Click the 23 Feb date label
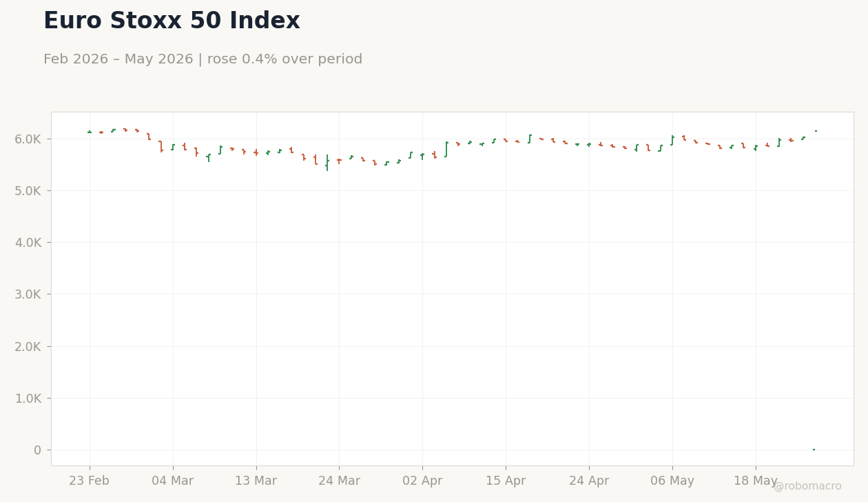This screenshot has height=502, width=868. click(x=89, y=481)
